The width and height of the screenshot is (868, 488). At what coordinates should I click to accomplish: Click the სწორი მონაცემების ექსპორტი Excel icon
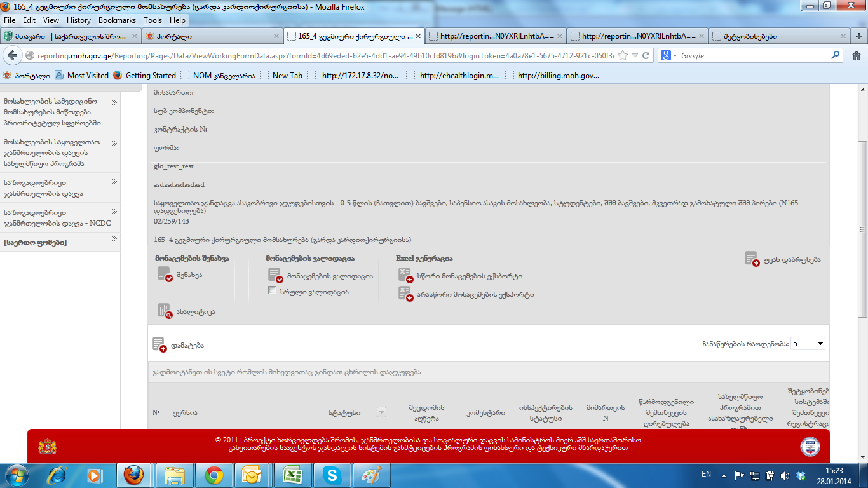click(x=405, y=275)
